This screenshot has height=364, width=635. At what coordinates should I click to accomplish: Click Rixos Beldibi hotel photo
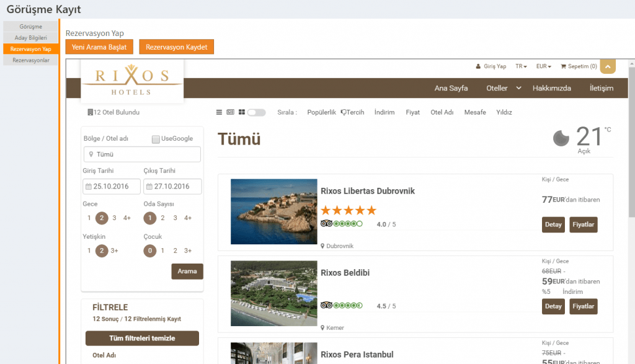tap(273, 293)
